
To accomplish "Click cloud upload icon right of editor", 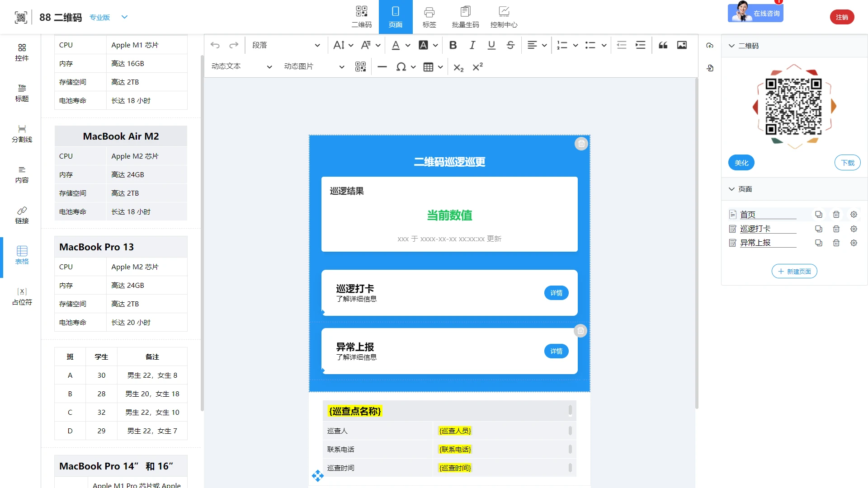I will tap(710, 45).
